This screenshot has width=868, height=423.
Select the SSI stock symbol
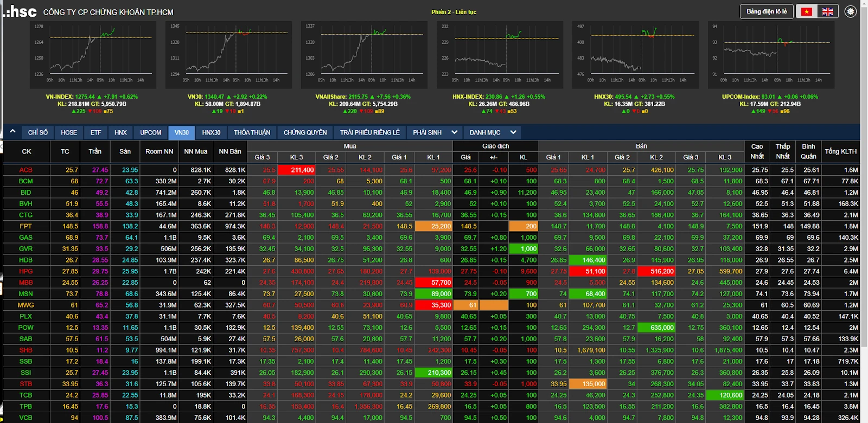point(26,373)
